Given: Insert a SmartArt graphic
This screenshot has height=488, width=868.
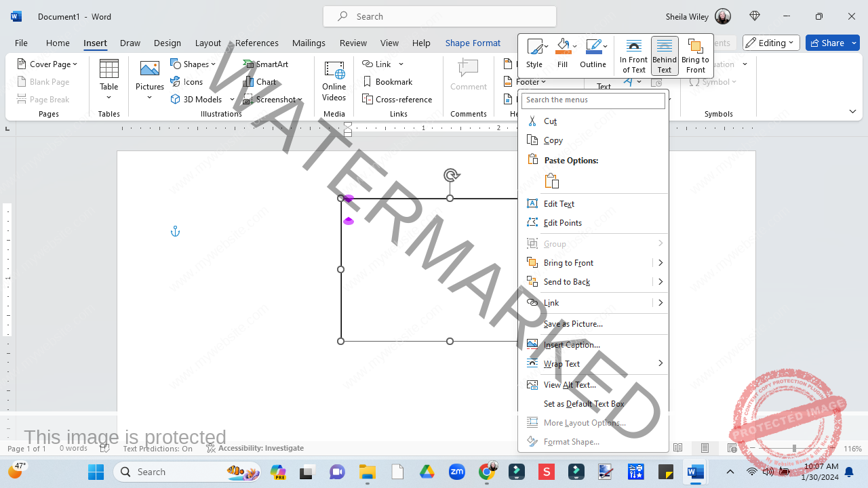Looking at the screenshot, I should [266, 64].
